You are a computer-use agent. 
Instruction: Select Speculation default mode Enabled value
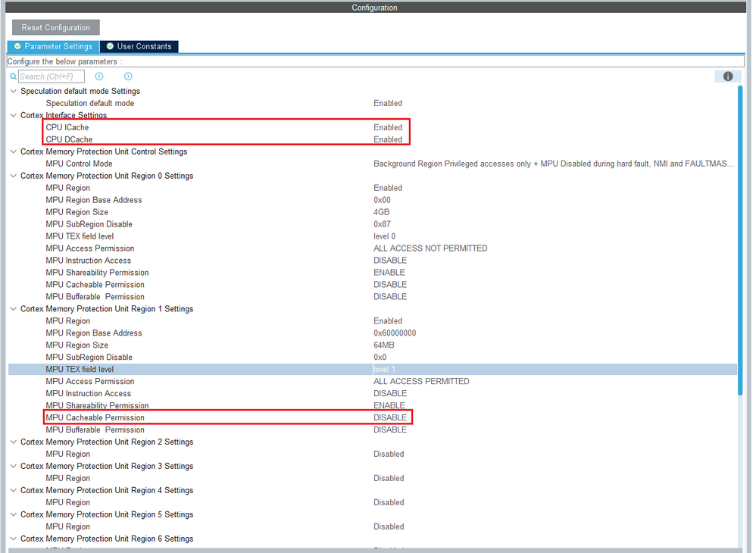pyautogui.click(x=388, y=103)
